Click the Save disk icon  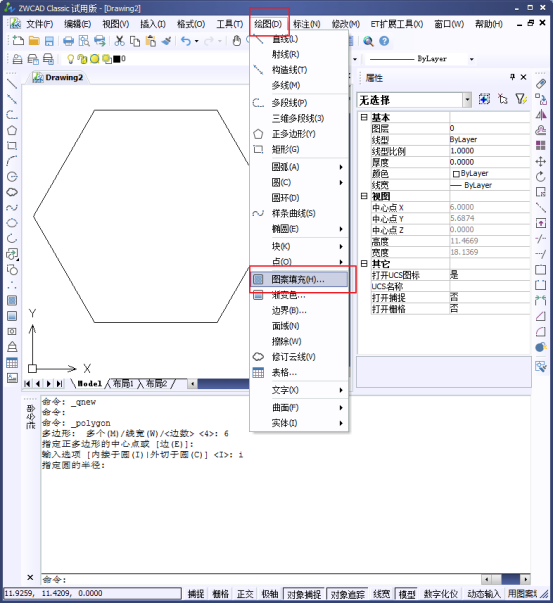pos(49,41)
